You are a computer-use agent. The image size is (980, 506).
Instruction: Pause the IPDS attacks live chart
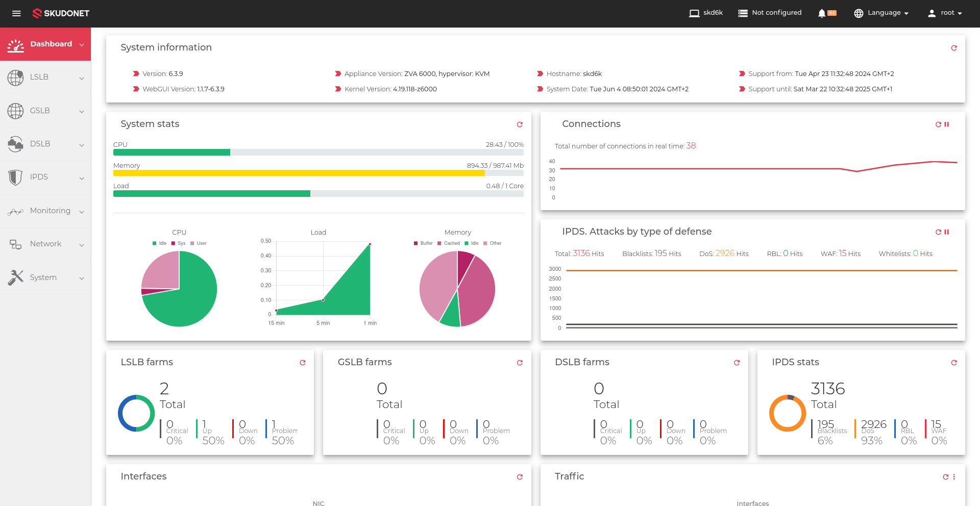click(947, 232)
